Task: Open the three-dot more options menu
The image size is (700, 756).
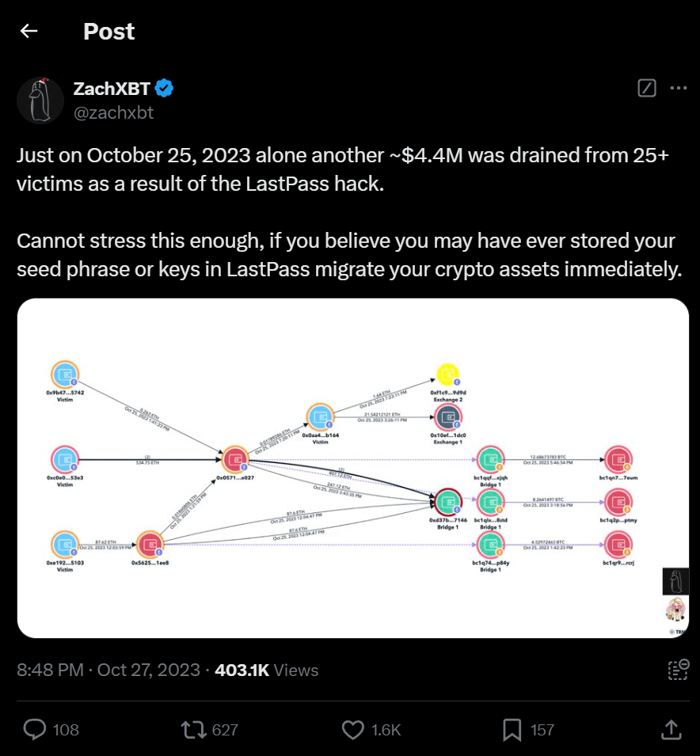Action: click(678, 88)
